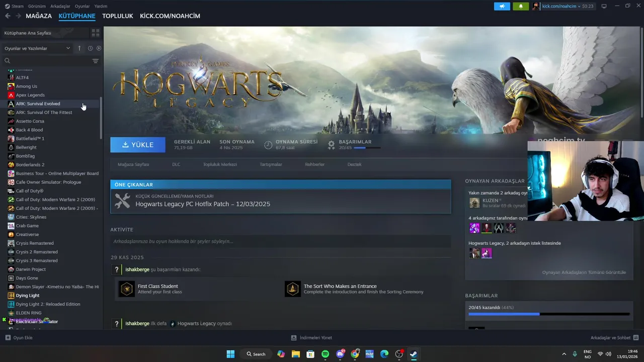Open the Arkadaşlar menu
Screen dimensions: 644x362
pyautogui.click(x=60, y=6)
